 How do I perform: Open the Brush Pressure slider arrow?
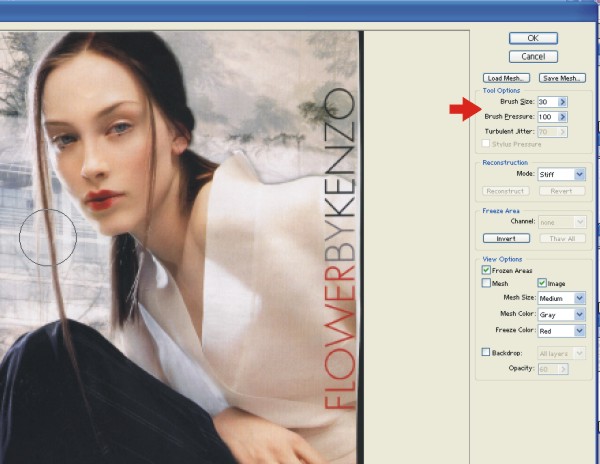coord(562,117)
